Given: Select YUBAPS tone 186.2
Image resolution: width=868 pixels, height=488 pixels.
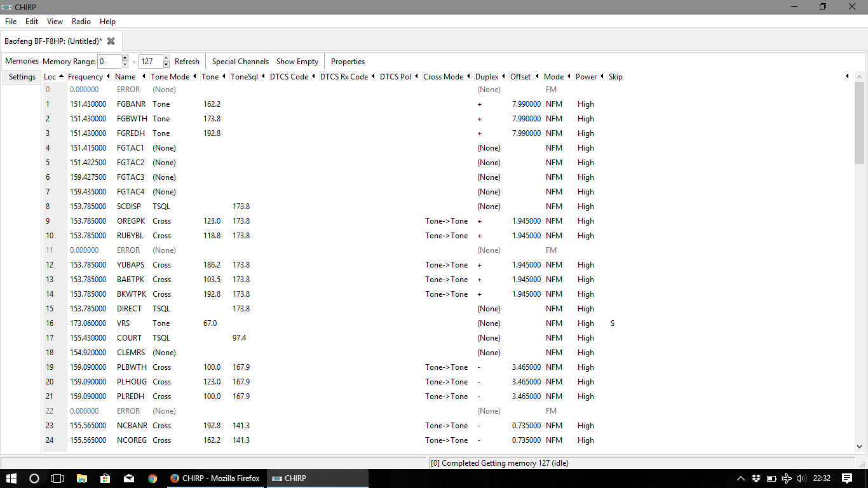Looking at the screenshot, I should point(212,265).
